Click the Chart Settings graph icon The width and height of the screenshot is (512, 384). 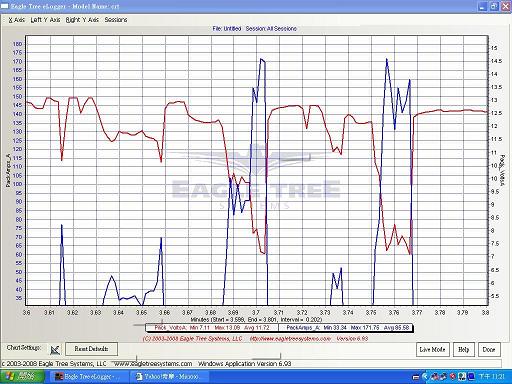[x=55, y=350]
